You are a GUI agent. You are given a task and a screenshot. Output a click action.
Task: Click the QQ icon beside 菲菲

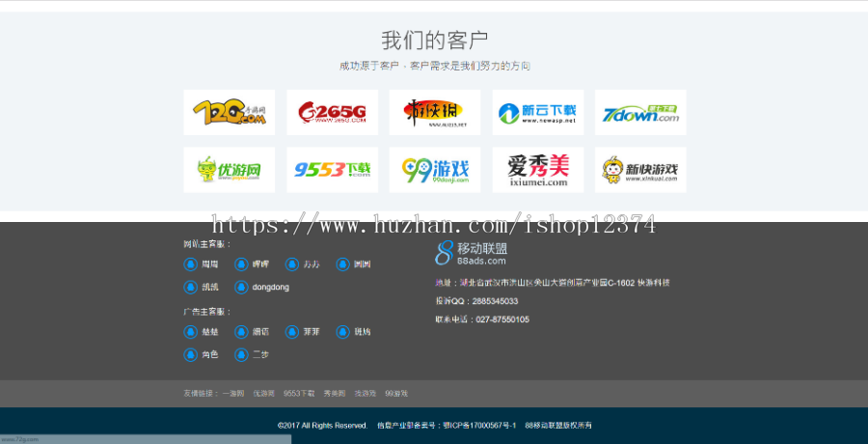pos(292,332)
